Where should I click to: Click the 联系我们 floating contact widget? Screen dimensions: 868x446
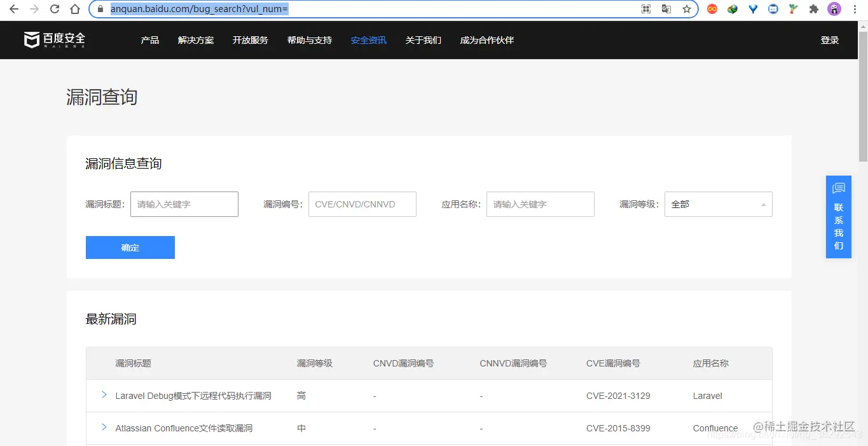click(838, 217)
